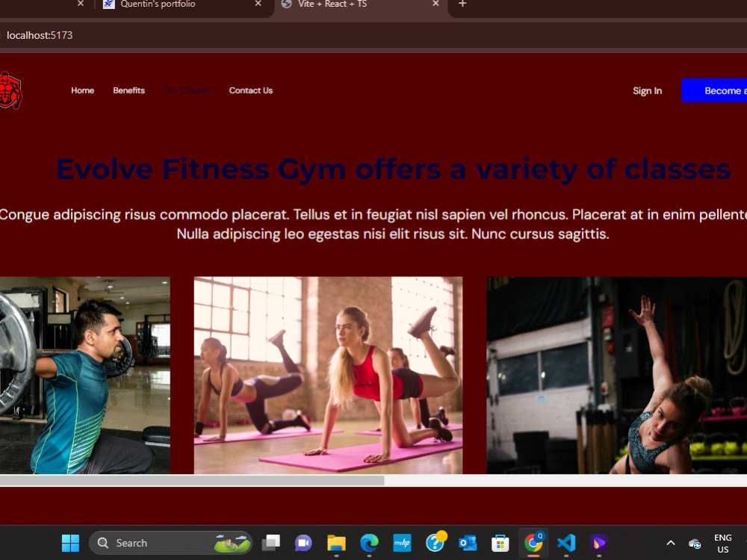Go to the Benefits navigation link
Viewport: 747px width, 560px height.
pyautogui.click(x=128, y=90)
